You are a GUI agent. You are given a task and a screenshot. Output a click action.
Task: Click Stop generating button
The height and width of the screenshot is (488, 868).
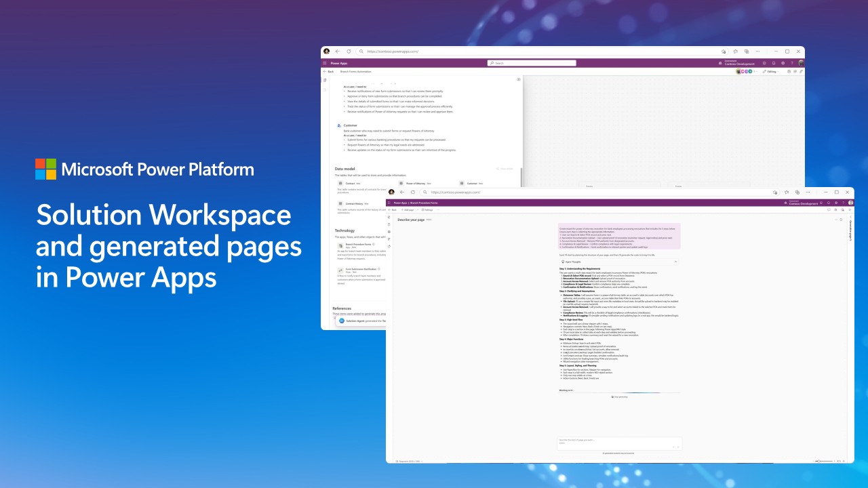pyautogui.click(x=620, y=396)
